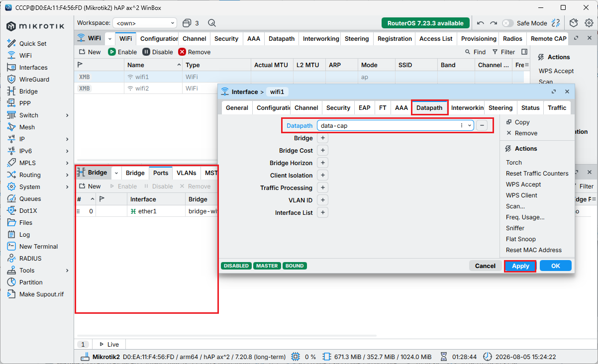Open Bridge in the left sidebar
The width and height of the screenshot is (598, 364).
tap(28, 91)
